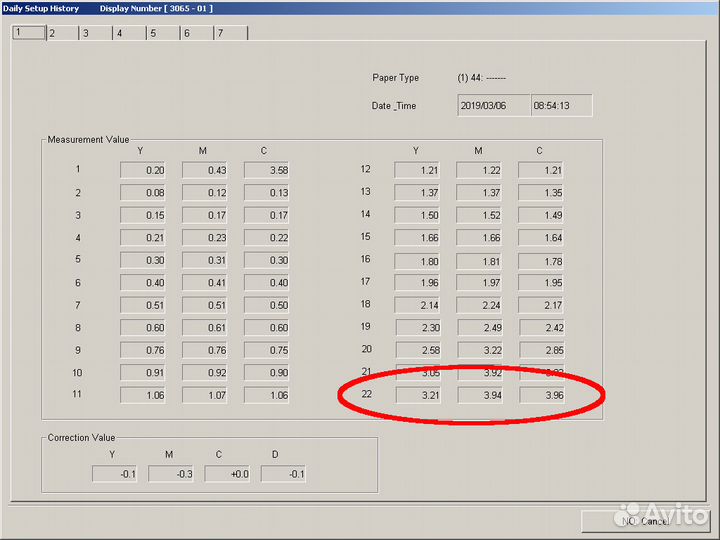Click the Y correction value field
The height and width of the screenshot is (540, 720).
pyautogui.click(x=114, y=474)
